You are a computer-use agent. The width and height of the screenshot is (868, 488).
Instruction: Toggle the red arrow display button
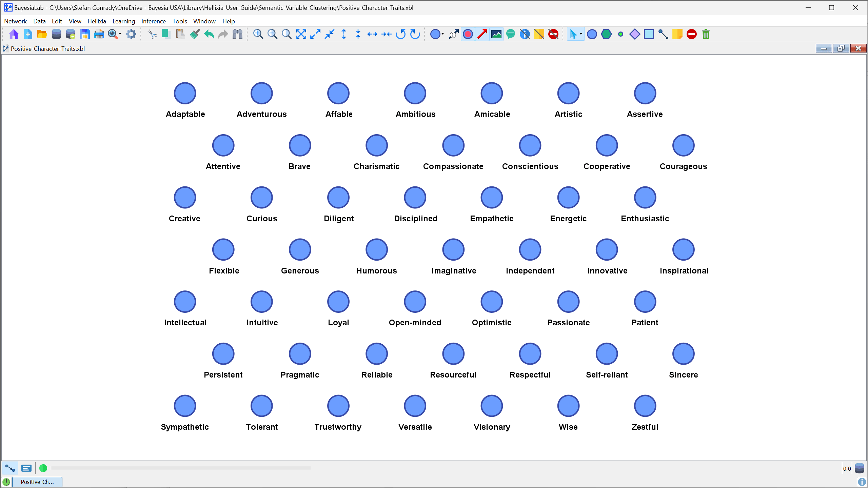click(482, 34)
